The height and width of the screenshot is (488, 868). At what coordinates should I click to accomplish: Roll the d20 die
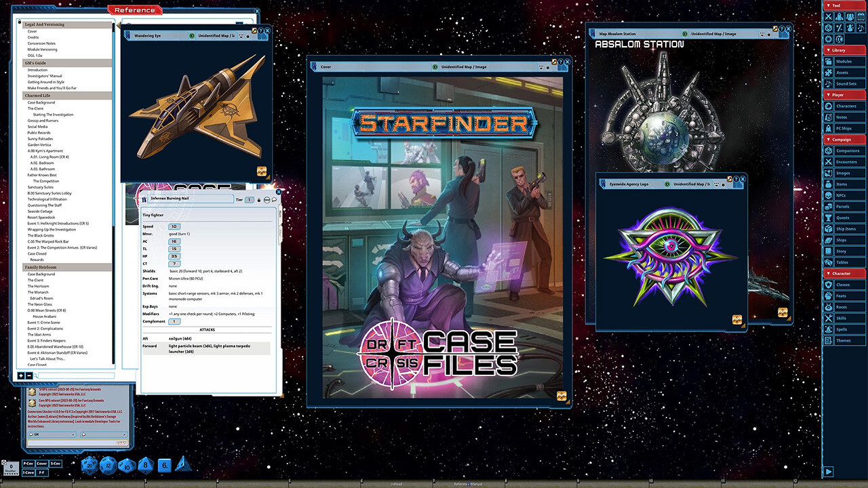[89, 465]
